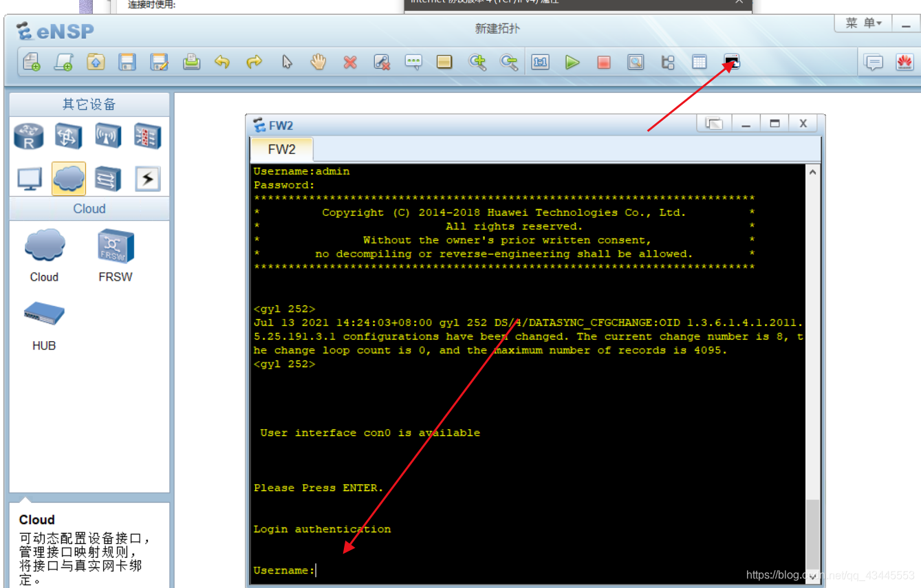Print the topology
The image size is (921, 588).
pyautogui.click(x=191, y=63)
